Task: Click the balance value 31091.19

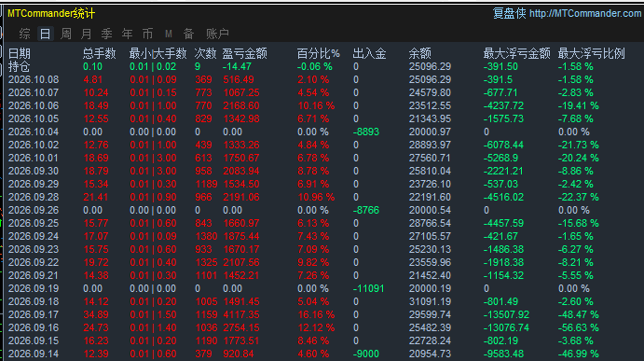Action: coord(430,301)
